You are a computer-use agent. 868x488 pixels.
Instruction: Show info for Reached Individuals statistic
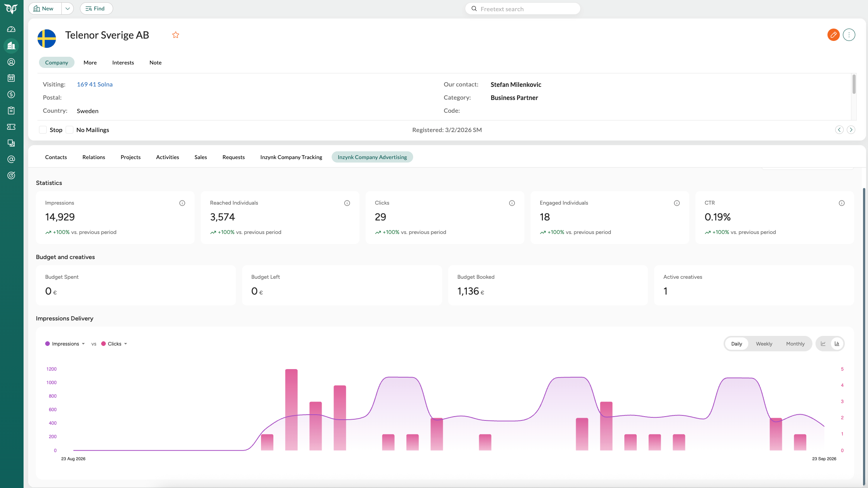click(347, 203)
